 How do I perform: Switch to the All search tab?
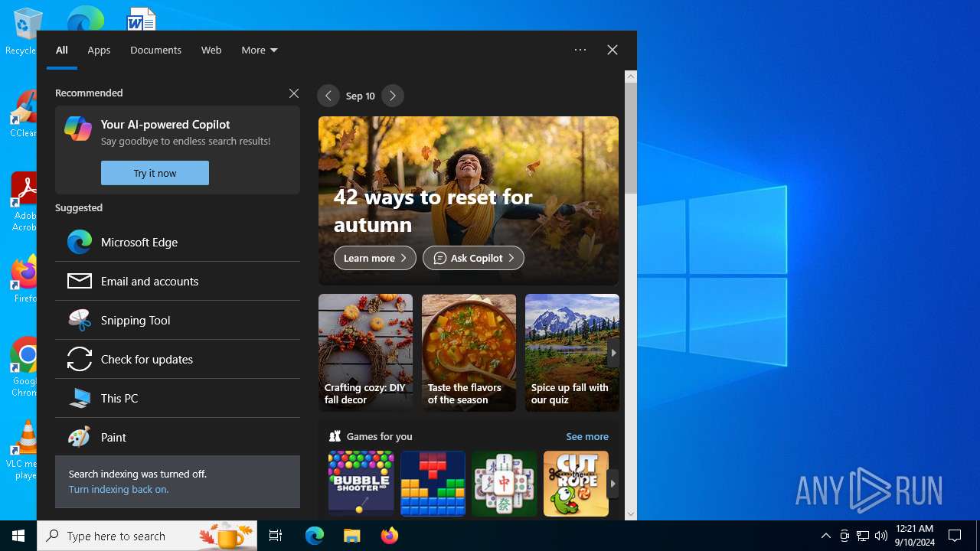tap(62, 50)
